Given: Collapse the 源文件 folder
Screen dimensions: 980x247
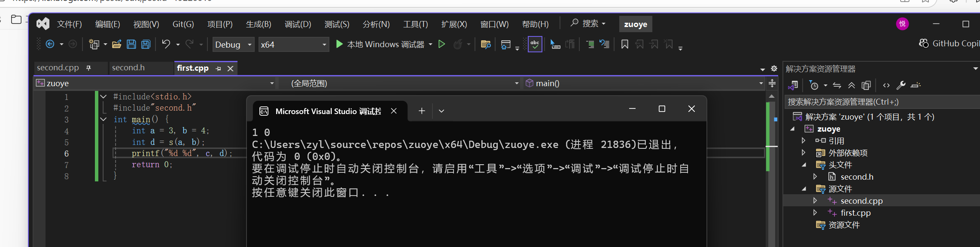Looking at the screenshot, I should [804, 189].
